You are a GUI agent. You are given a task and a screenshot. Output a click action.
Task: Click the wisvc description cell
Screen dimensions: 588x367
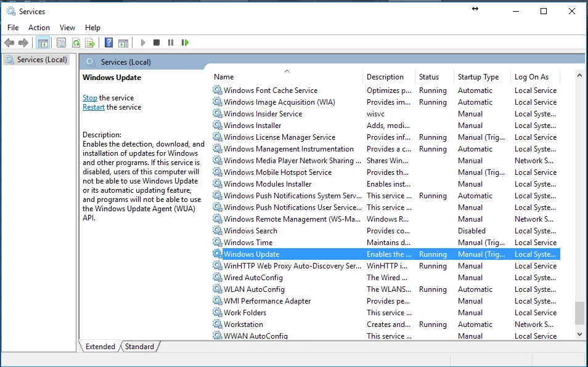tap(375, 114)
